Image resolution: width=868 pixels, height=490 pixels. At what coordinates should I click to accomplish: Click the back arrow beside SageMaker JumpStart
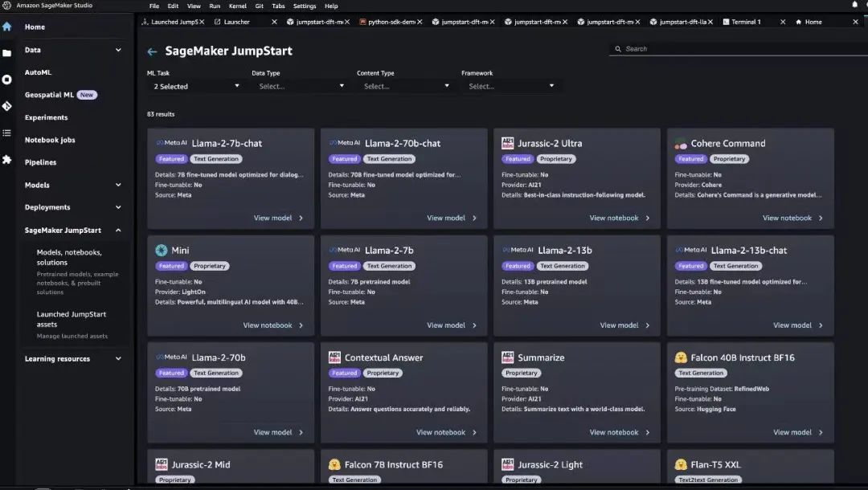point(152,51)
